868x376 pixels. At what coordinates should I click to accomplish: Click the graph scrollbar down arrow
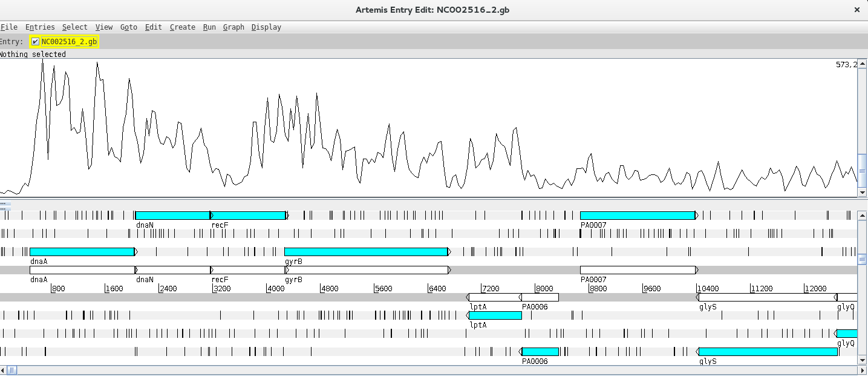862,193
